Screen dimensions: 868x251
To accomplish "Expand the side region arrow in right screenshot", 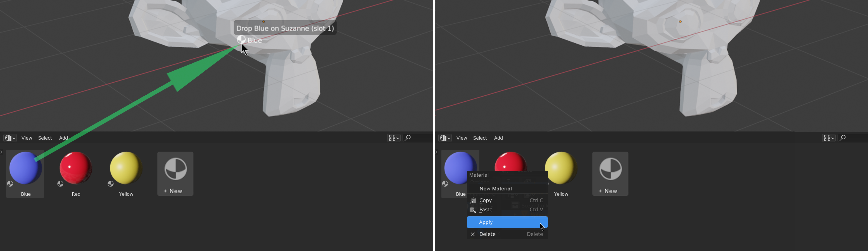I will click(x=437, y=152).
